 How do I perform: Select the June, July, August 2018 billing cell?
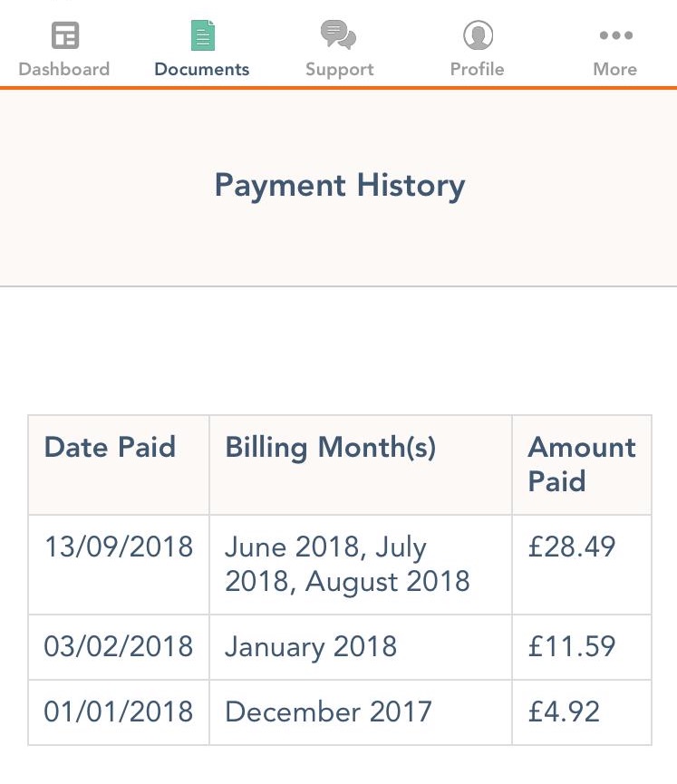coord(361,565)
